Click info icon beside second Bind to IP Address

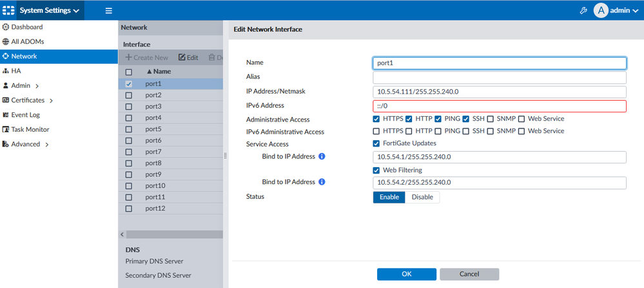coord(322,182)
